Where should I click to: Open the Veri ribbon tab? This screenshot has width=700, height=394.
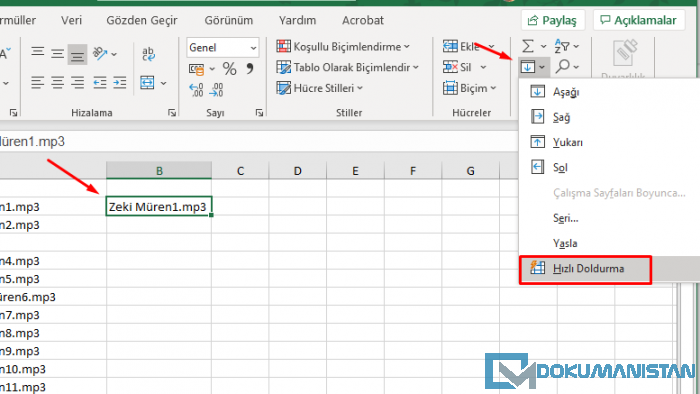[x=71, y=21]
